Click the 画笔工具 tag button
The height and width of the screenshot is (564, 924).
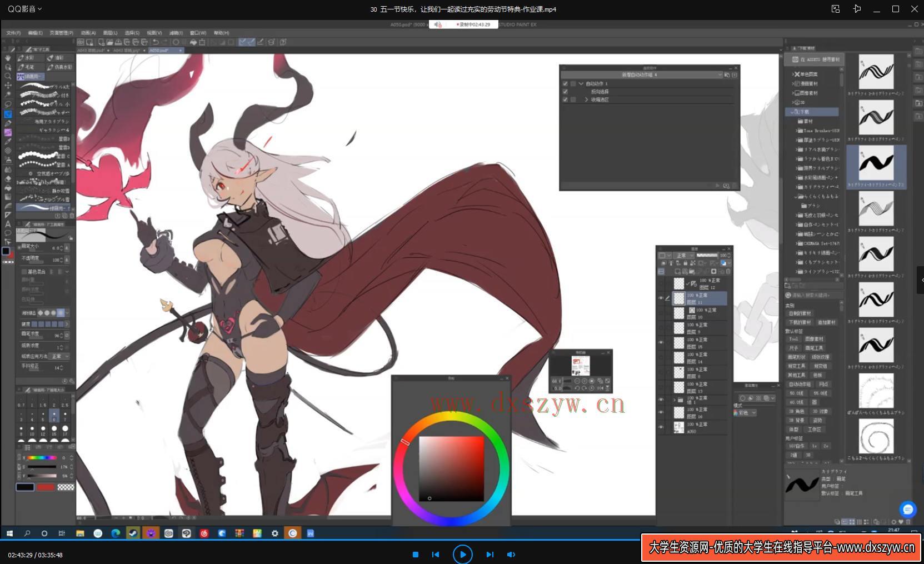point(814,348)
